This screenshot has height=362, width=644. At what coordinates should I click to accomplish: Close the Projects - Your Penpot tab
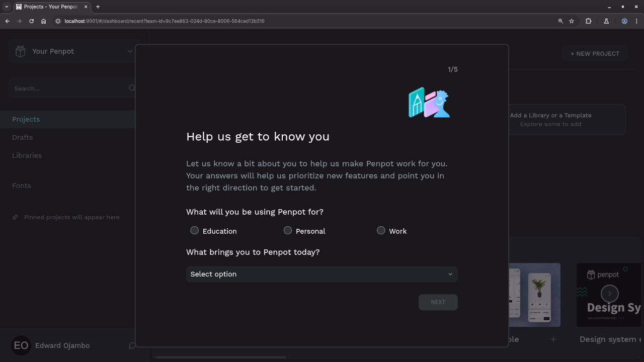[x=86, y=7]
